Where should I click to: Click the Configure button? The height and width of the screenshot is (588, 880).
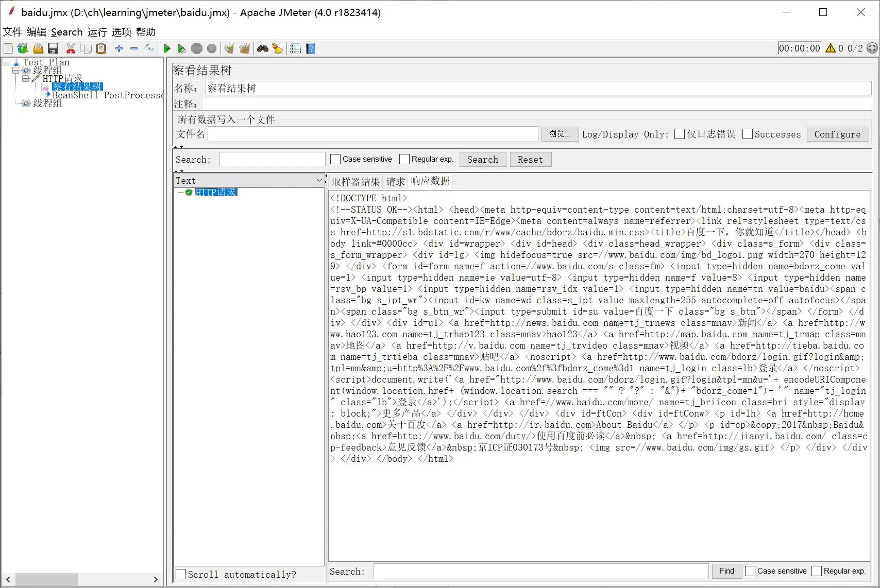pos(838,134)
